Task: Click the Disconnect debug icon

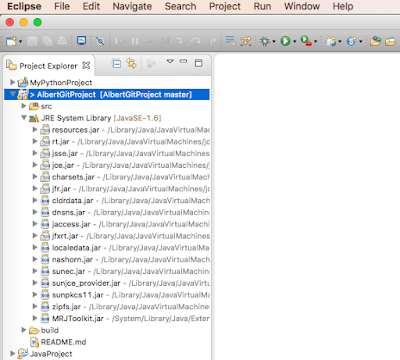Action: click(165, 41)
